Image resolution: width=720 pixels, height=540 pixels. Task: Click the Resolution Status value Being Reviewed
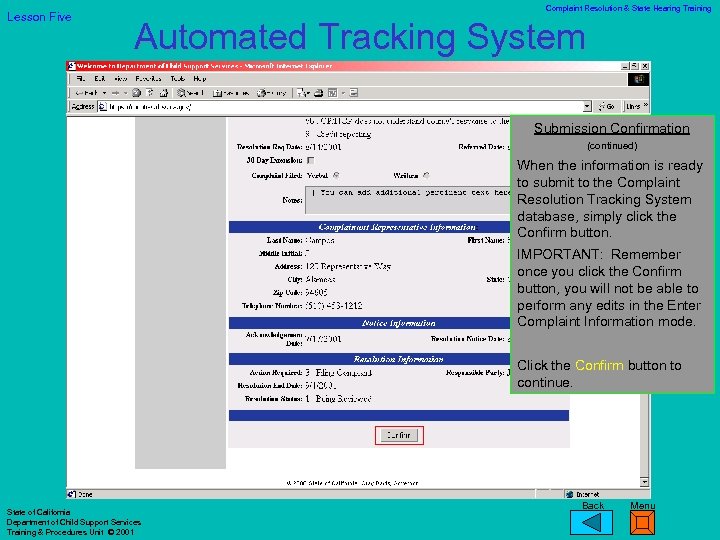[338, 399]
